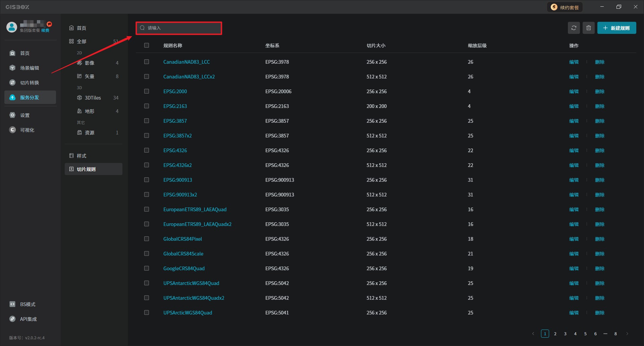644x346 pixels.
Task: Click the 续约套餐 lightning badge
Action: point(565,7)
